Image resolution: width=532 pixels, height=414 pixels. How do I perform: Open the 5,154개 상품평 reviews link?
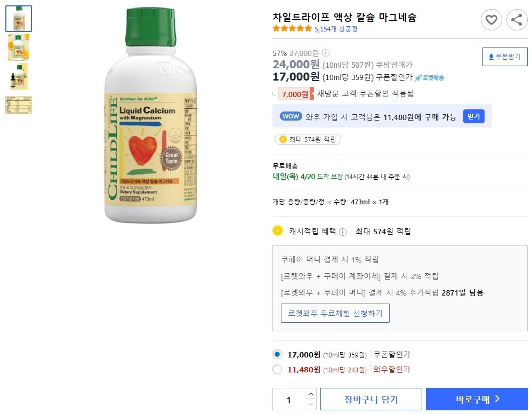pyautogui.click(x=336, y=30)
